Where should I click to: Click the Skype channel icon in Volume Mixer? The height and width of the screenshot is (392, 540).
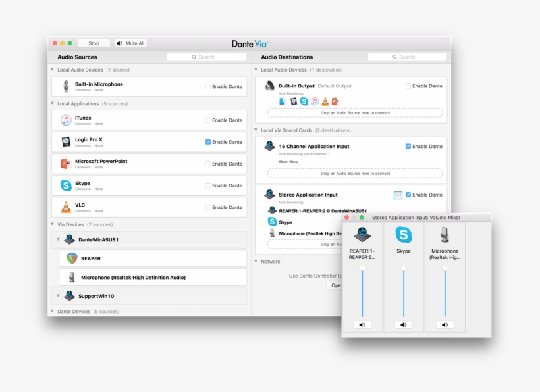pyautogui.click(x=404, y=235)
